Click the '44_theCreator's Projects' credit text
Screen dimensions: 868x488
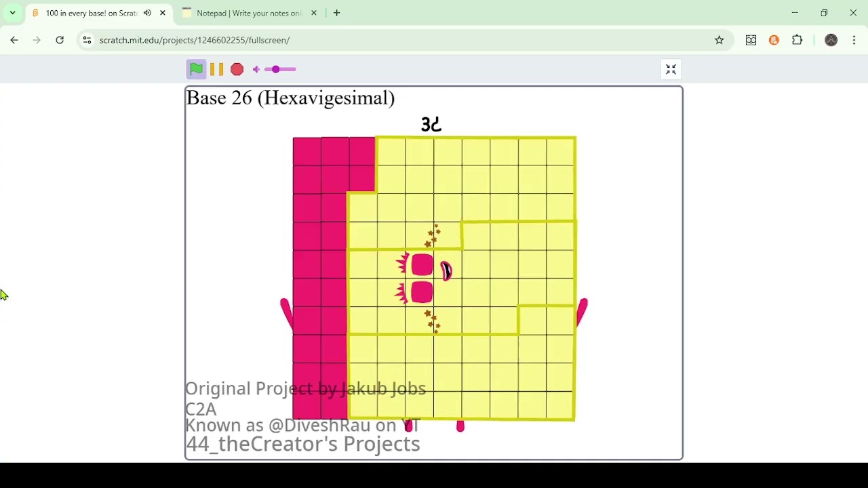click(303, 444)
